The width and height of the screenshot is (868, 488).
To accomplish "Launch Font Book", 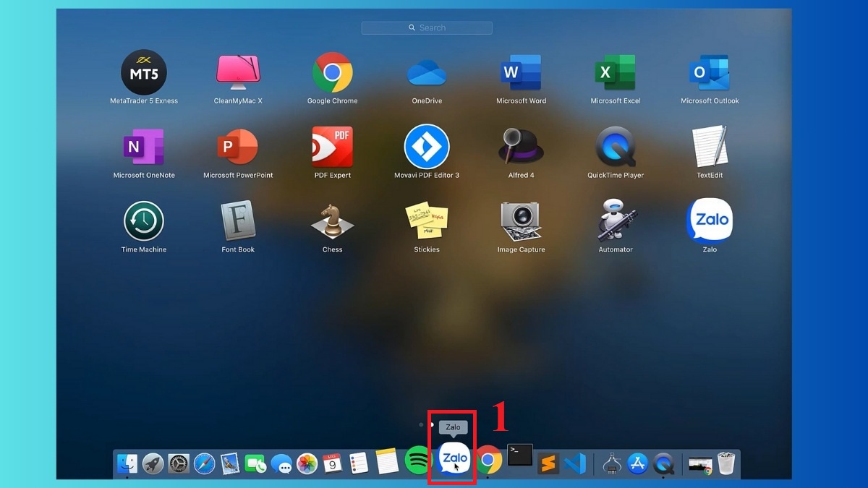I will click(x=238, y=221).
